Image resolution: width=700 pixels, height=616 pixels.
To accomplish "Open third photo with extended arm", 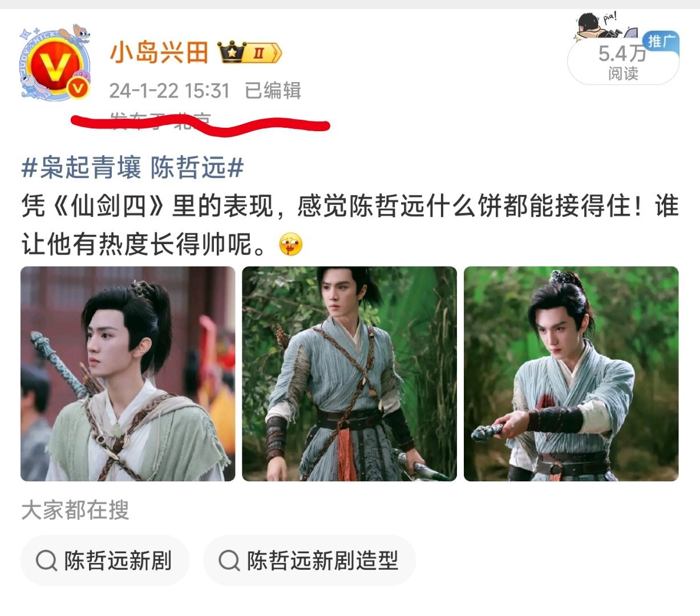I will 571,374.
